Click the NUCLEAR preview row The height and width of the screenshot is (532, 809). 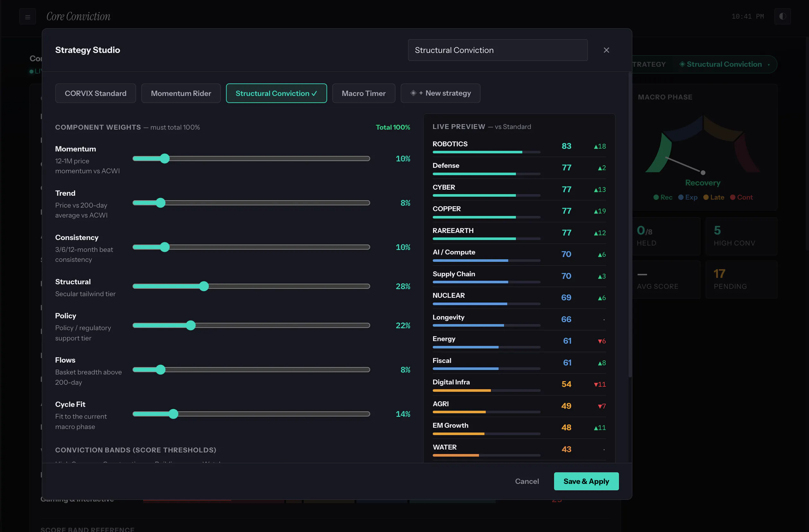pyautogui.click(x=519, y=297)
